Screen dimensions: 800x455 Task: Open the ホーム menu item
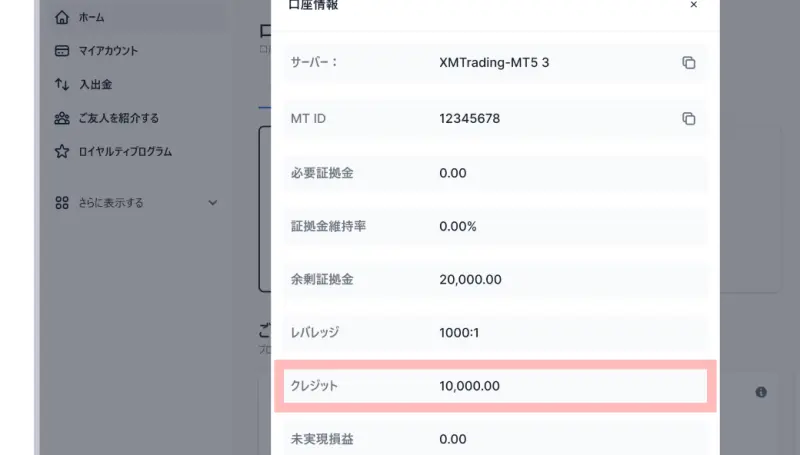91,17
